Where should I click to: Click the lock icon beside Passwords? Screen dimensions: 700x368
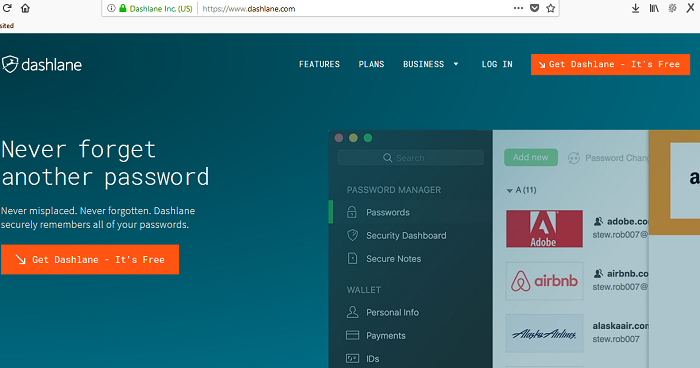352,212
